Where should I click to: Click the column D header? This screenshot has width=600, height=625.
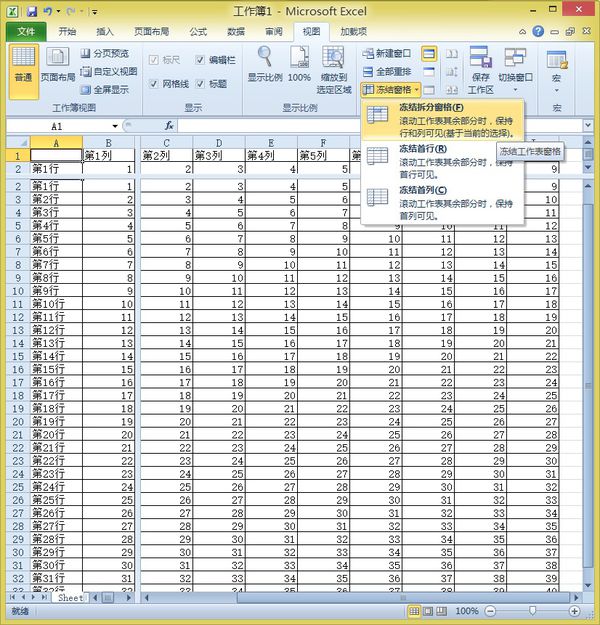219,143
